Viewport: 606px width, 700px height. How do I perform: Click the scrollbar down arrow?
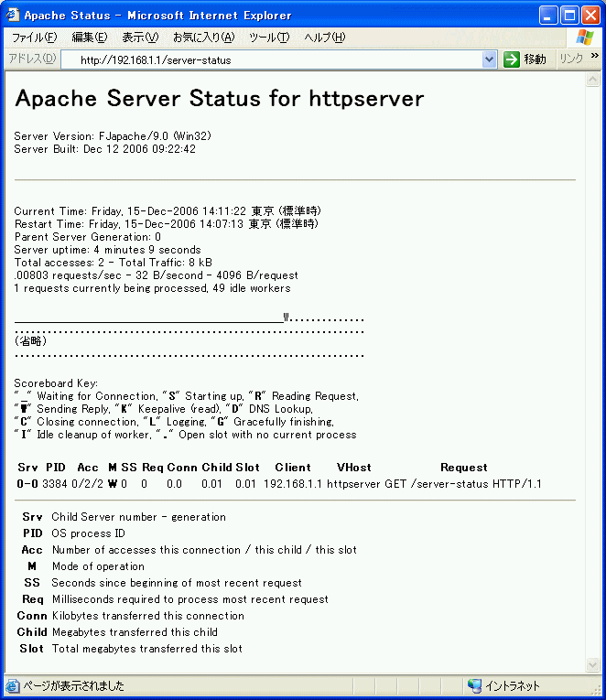click(x=592, y=664)
